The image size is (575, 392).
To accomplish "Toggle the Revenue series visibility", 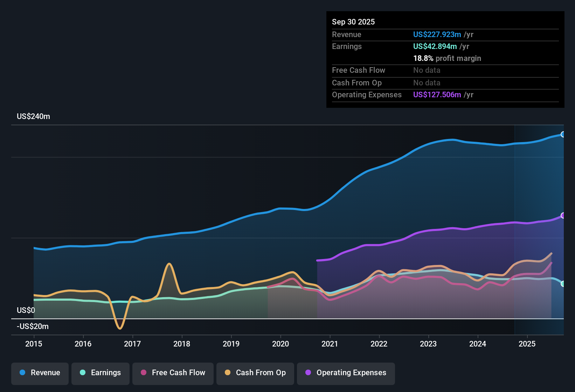I will pos(40,373).
